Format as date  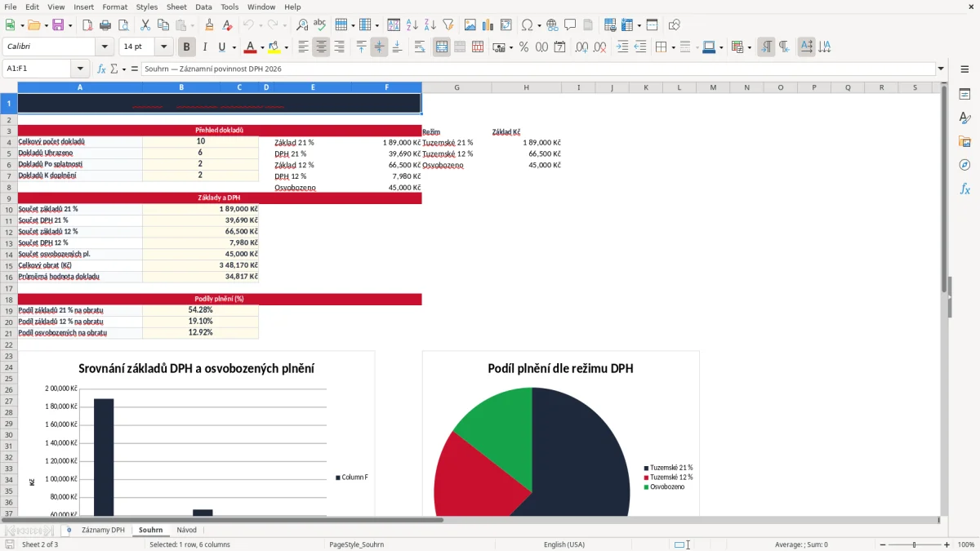(560, 47)
